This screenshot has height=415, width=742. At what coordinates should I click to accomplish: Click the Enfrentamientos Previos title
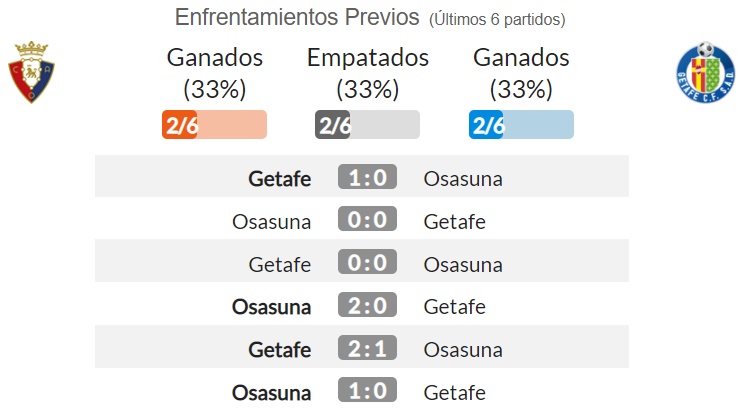point(297,17)
